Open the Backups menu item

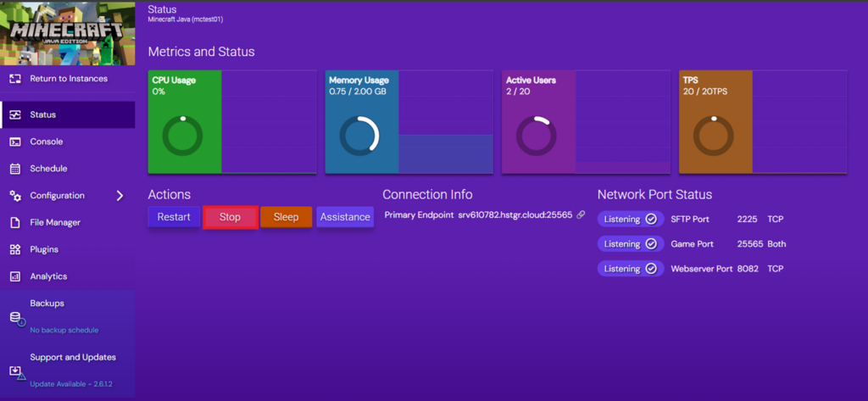click(68, 317)
